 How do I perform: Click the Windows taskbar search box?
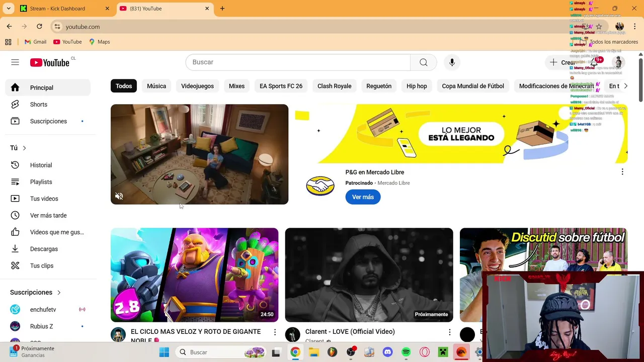pos(222,352)
